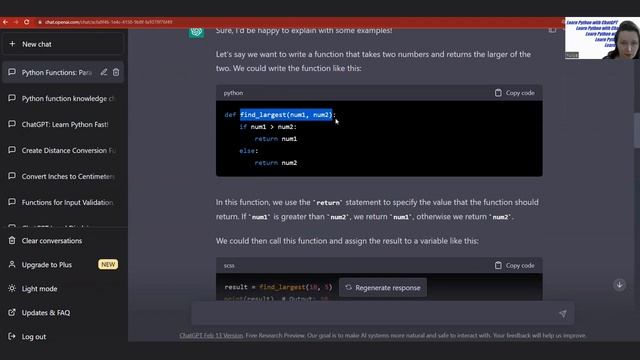Open Functions for Input Validation chat
This screenshot has width=640, height=360.
tap(63, 202)
